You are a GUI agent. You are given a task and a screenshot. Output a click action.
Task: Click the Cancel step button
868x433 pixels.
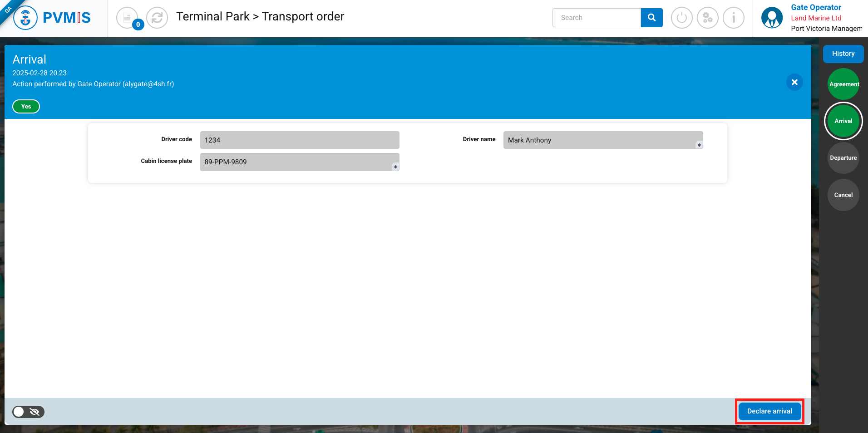pos(843,195)
